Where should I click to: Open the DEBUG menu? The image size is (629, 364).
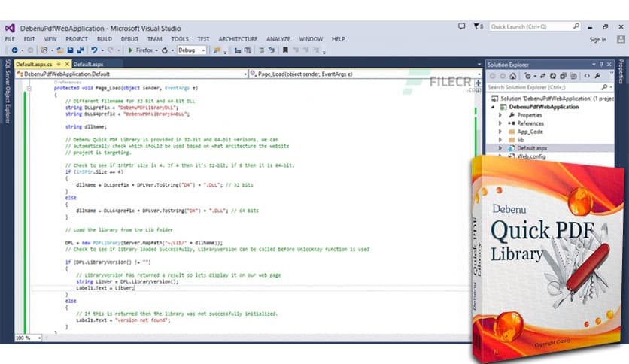[129, 39]
